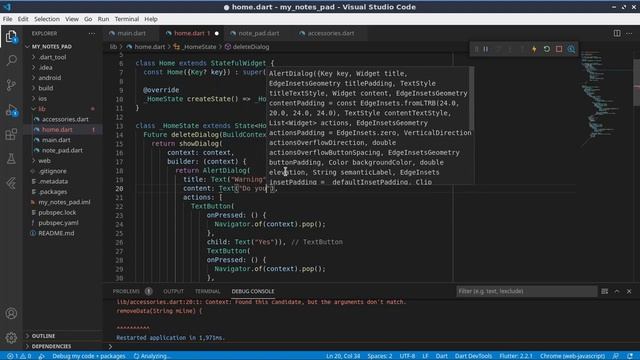The width and height of the screenshot is (640, 360).
Task: Expand the .idea folder
Action: (x=45, y=67)
